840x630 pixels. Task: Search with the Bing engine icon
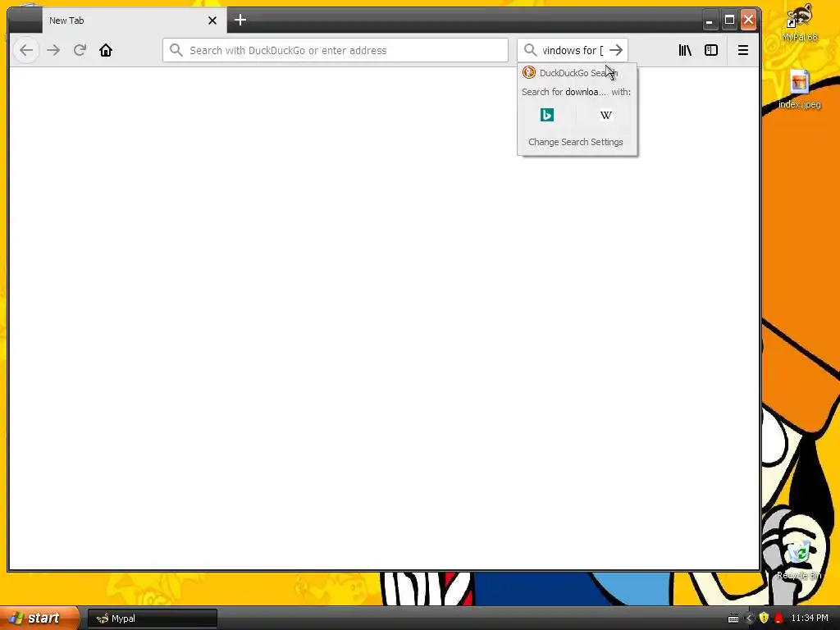547,115
